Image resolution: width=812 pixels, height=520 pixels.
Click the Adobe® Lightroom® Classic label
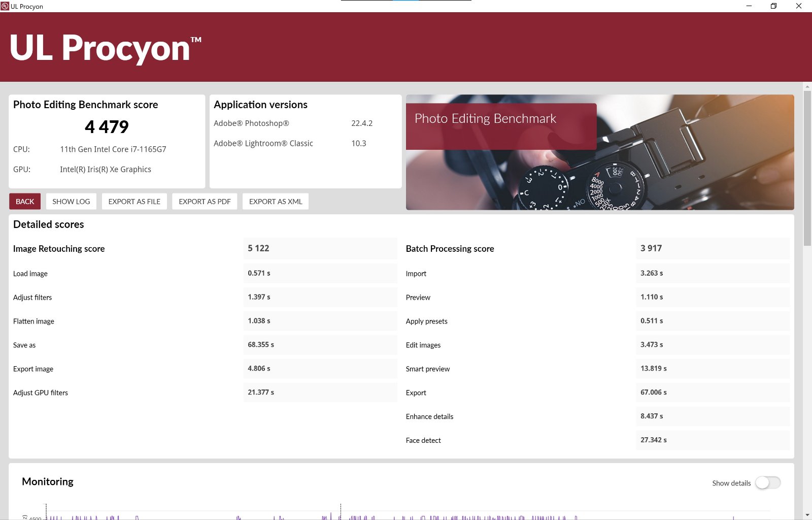(x=263, y=144)
